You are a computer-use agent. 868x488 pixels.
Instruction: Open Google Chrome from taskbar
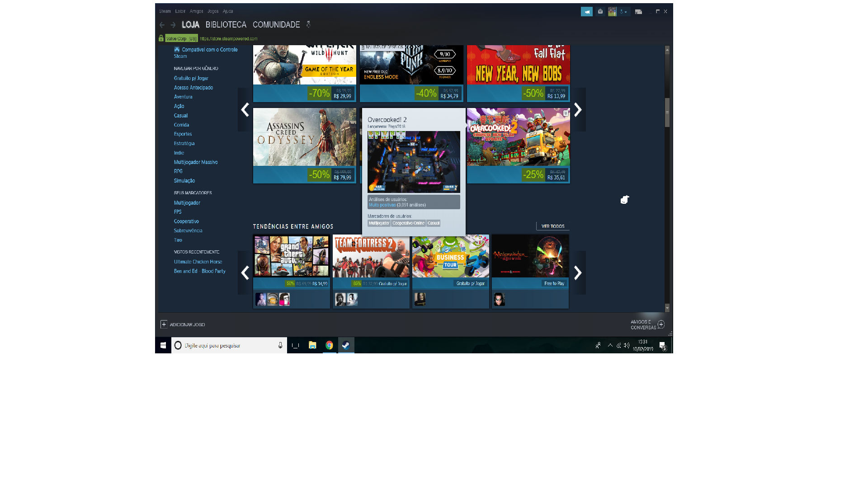[329, 345]
